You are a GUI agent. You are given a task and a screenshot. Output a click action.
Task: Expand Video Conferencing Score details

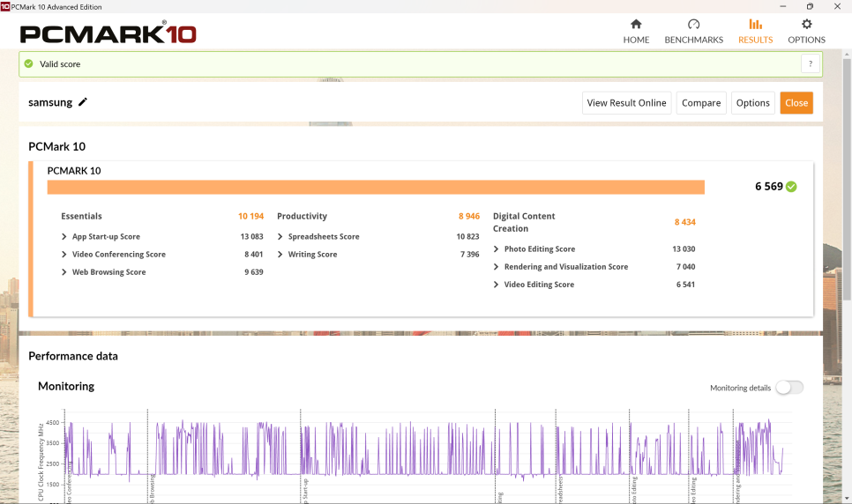(x=64, y=254)
